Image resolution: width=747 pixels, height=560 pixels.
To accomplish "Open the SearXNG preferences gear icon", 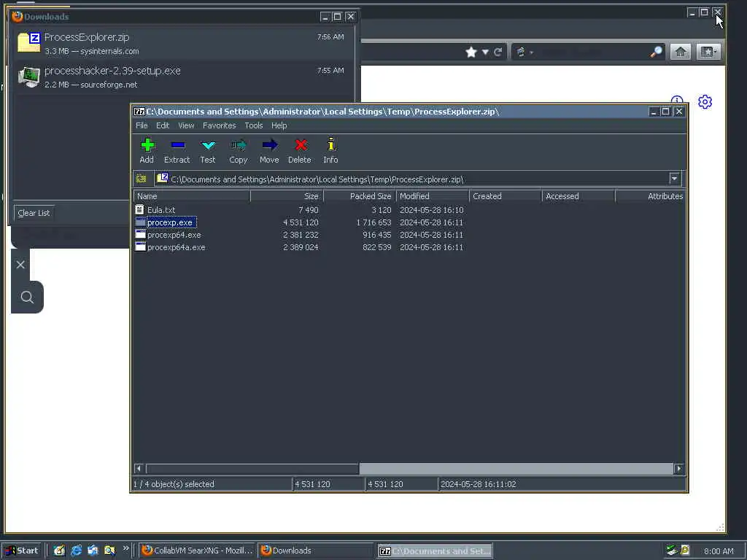I will point(705,101).
